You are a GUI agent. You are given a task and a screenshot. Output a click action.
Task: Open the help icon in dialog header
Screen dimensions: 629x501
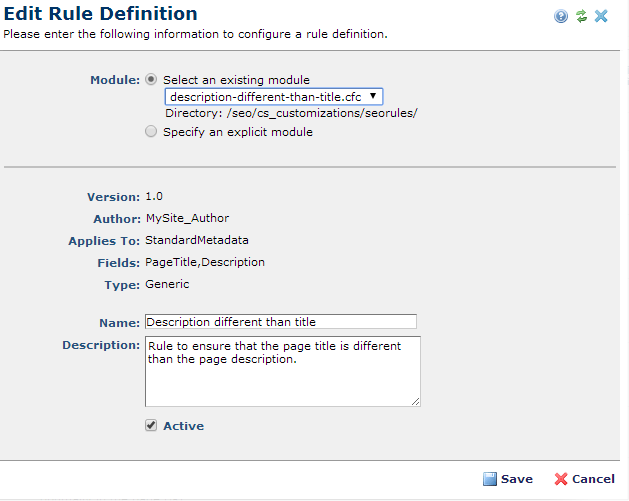(561, 16)
